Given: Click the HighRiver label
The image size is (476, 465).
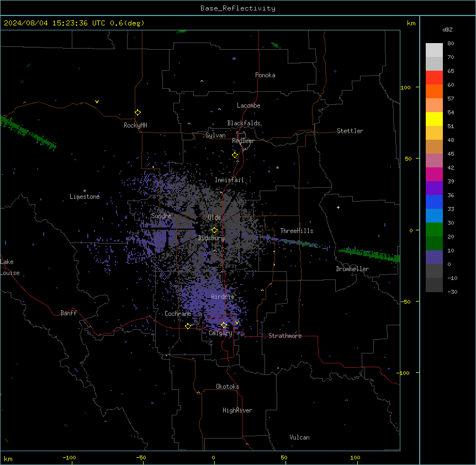Looking at the screenshot, I should click(x=237, y=410).
